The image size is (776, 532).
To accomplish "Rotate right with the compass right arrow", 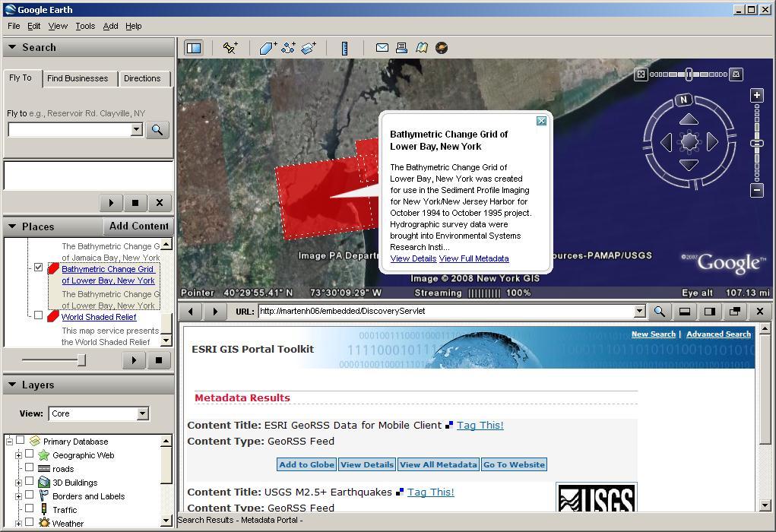I will coord(712,142).
